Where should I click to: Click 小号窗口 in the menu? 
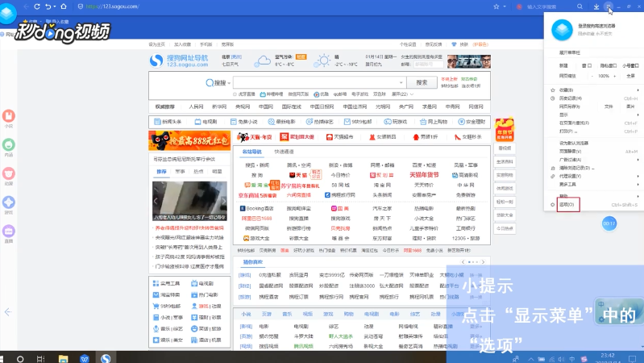(630, 66)
